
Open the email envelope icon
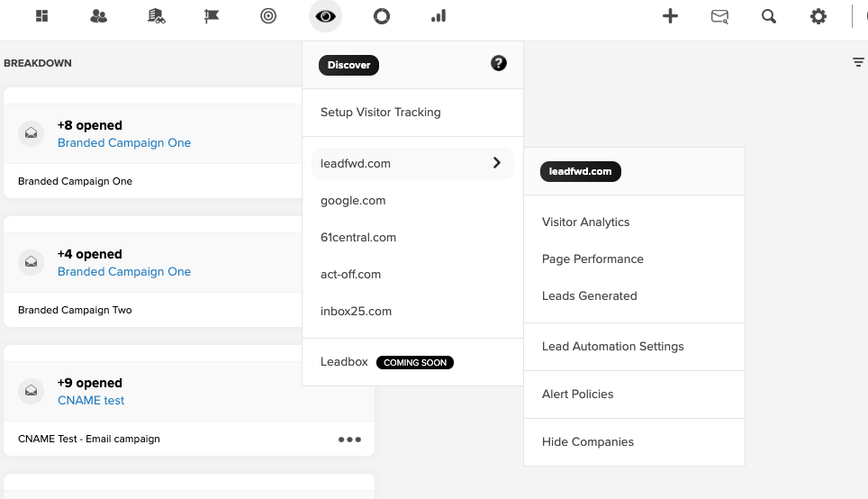pos(719,16)
